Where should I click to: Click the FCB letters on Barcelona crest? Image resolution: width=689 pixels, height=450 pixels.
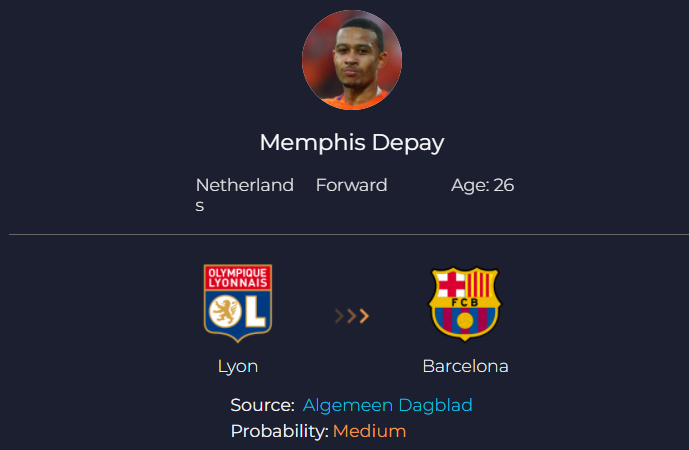(x=464, y=301)
